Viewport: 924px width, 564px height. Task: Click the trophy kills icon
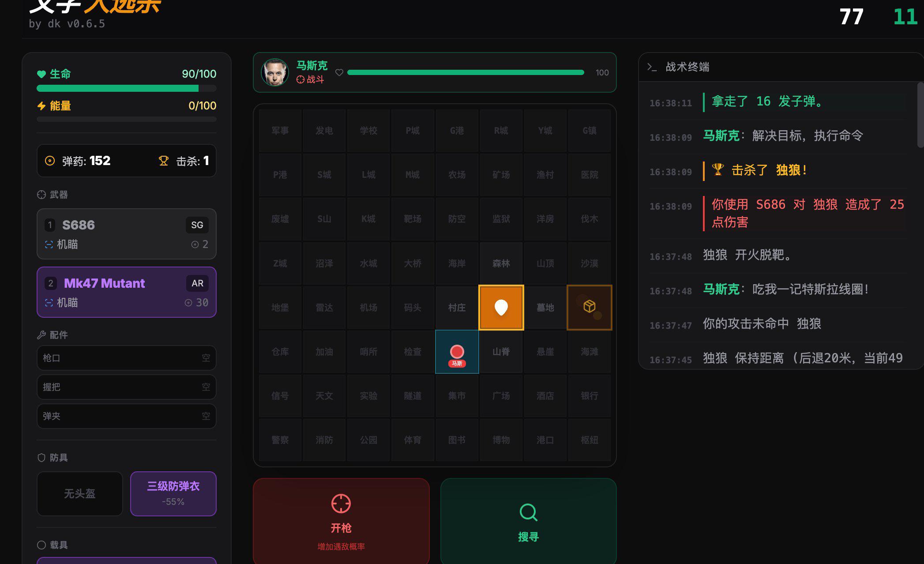[164, 161]
